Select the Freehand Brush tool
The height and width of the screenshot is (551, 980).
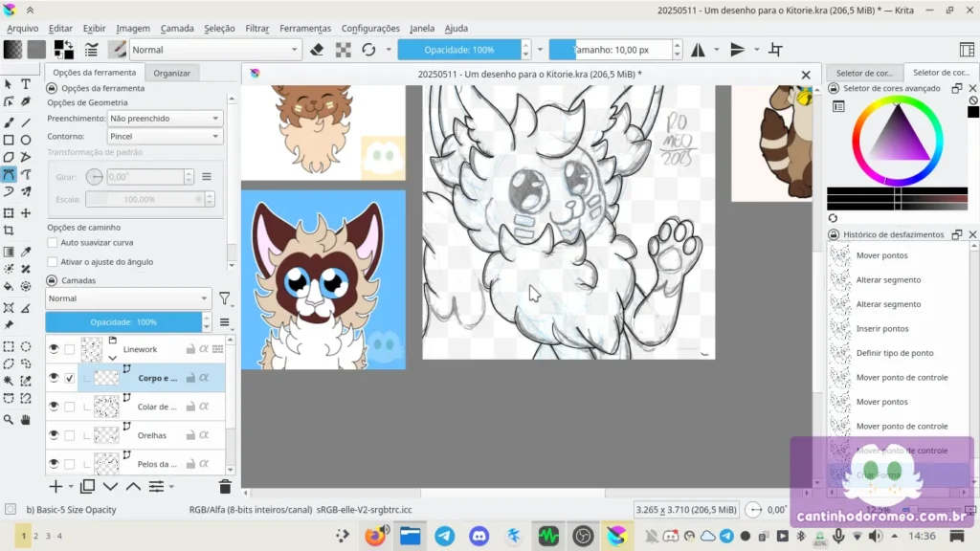9,122
